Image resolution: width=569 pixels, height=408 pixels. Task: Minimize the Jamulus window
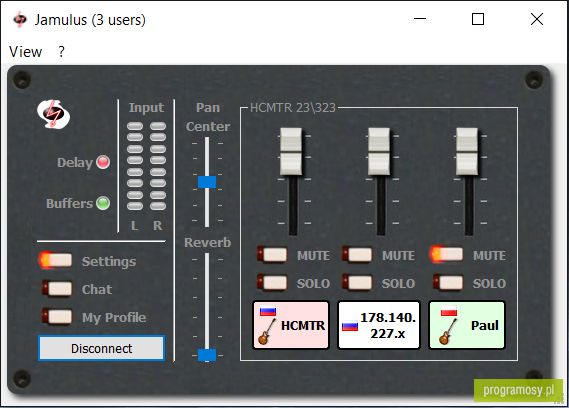point(420,19)
